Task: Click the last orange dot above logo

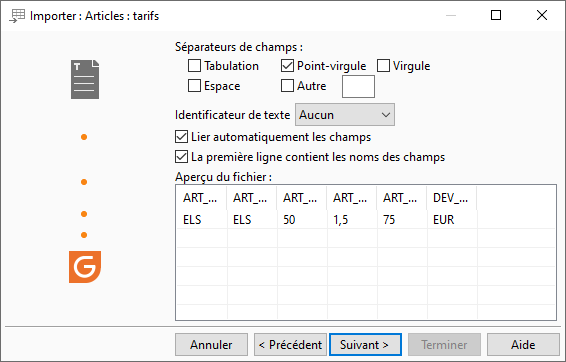Action: [x=84, y=235]
